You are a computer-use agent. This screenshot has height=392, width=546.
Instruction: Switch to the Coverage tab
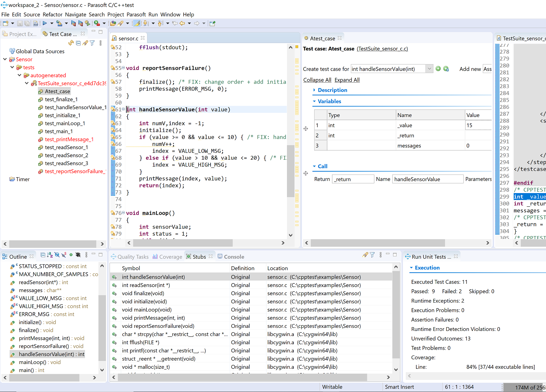click(x=167, y=257)
